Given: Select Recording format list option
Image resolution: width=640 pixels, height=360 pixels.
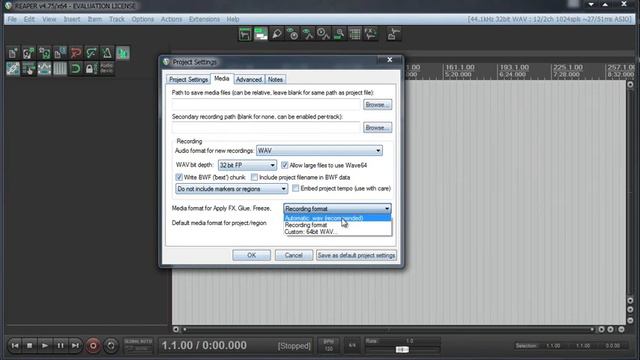Looking at the screenshot, I should point(337,225).
